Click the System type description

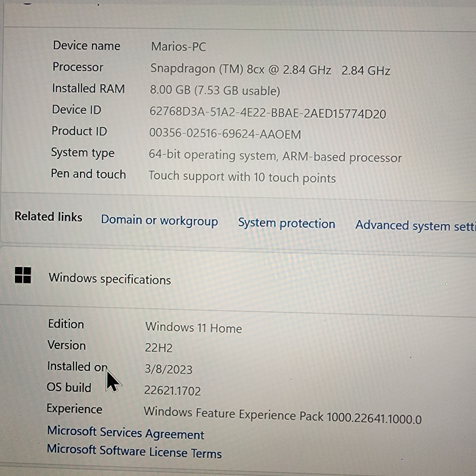click(x=276, y=155)
